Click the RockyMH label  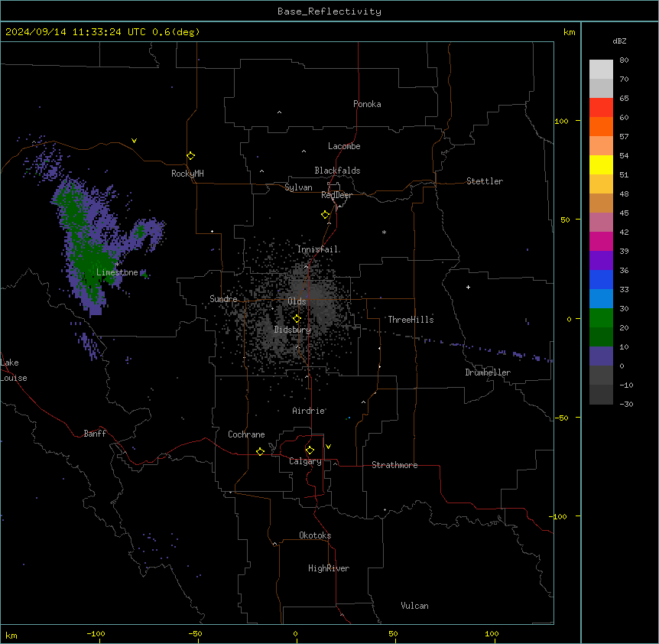click(x=187, y=174)
